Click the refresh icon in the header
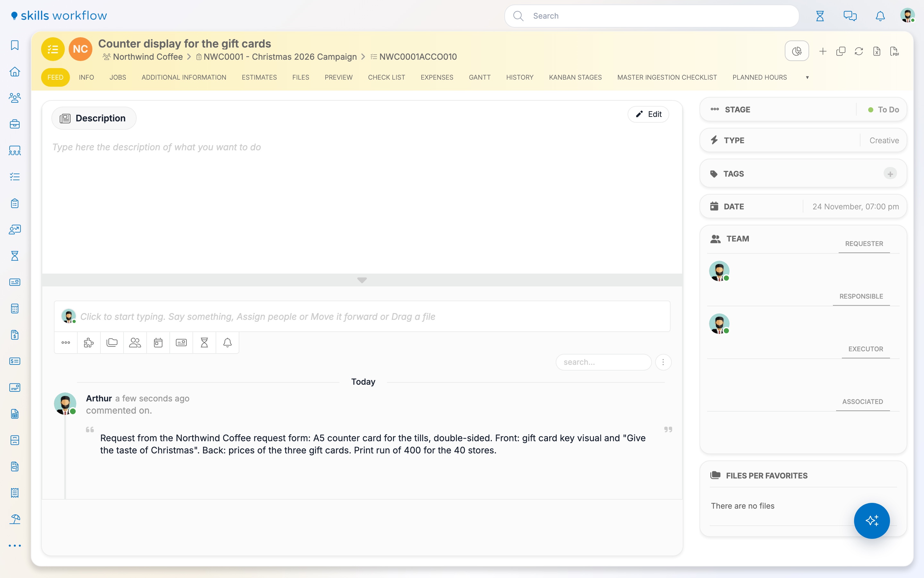The image size is (924, 578). coord(859,51)
